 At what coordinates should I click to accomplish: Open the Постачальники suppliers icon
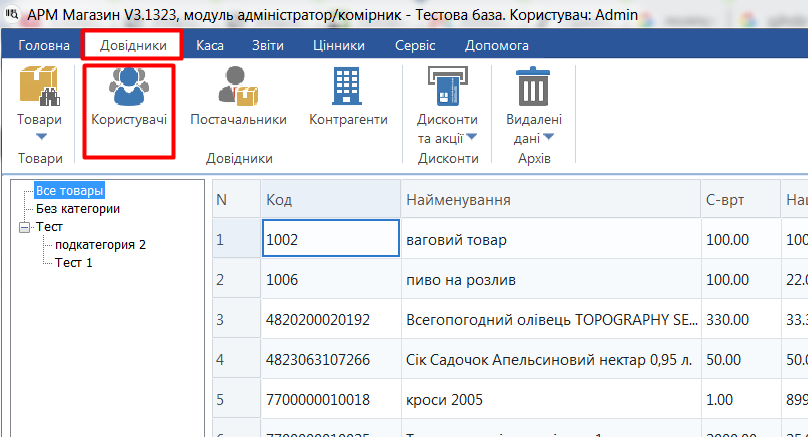point(238,86)
